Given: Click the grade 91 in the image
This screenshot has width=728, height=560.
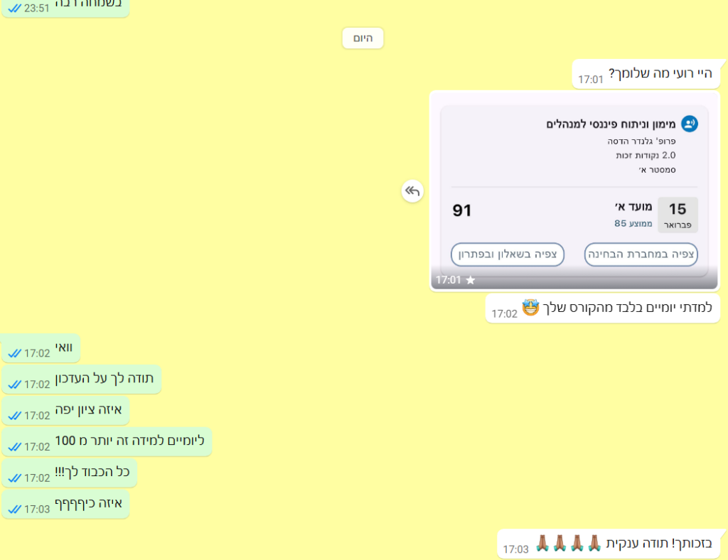Looking at the screenshot, I should coord(462,210).
